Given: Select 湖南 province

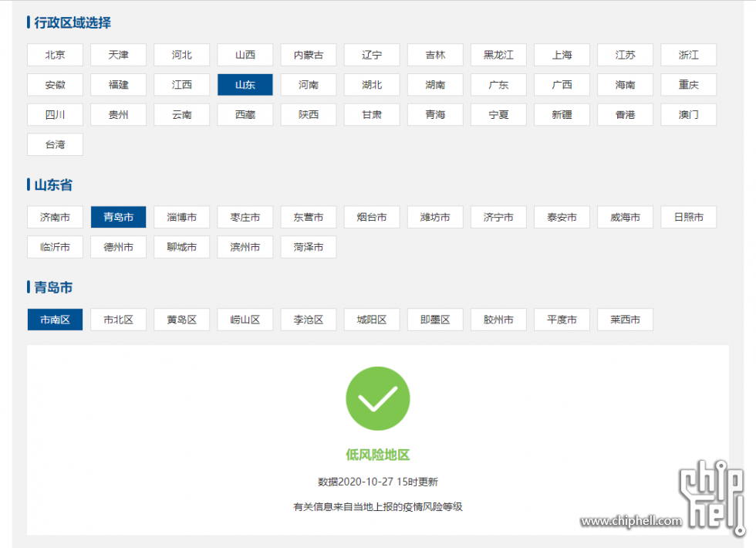Looking at the screenshot, I should (x=435, y=85).
